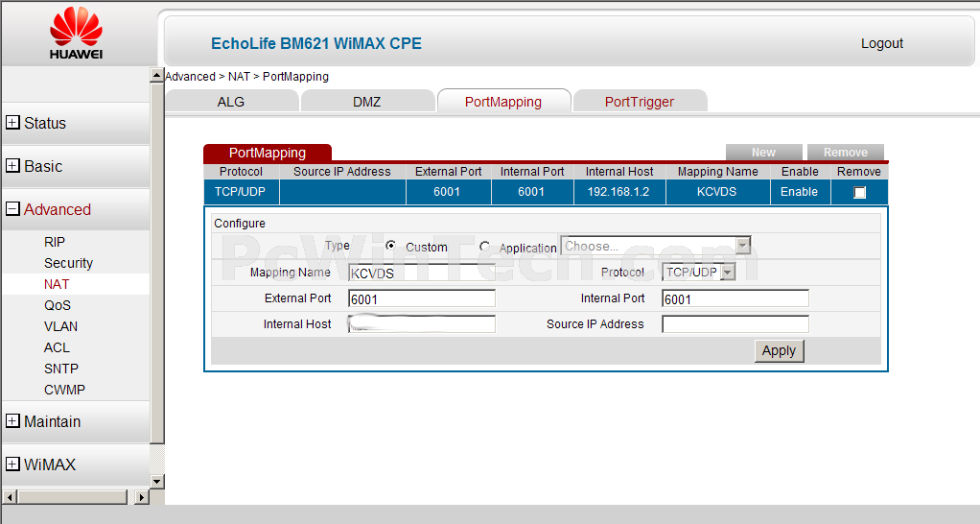Select the Application type radio button
Screen dimensions: 980x524
point(484,247)
